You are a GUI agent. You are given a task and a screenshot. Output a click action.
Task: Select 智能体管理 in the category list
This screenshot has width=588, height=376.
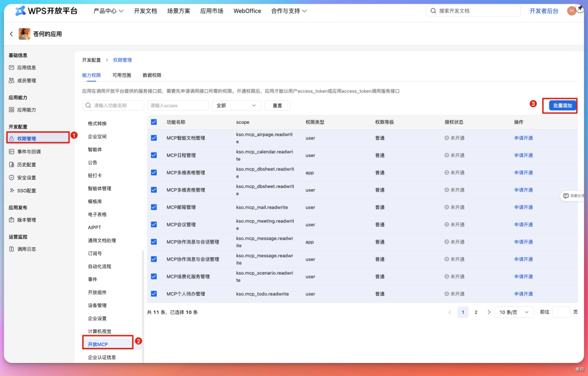[x=100, y=189]
